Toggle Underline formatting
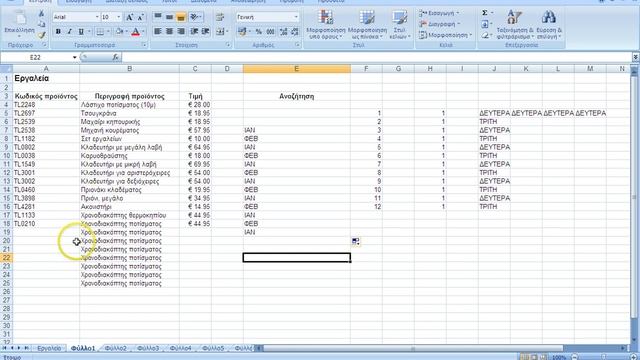640x360 pixels. (81, 31)
